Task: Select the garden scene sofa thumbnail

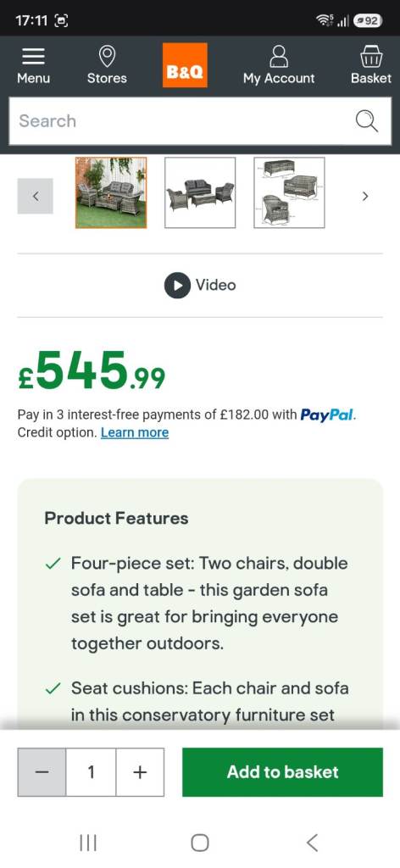Action: click(111, 192)
